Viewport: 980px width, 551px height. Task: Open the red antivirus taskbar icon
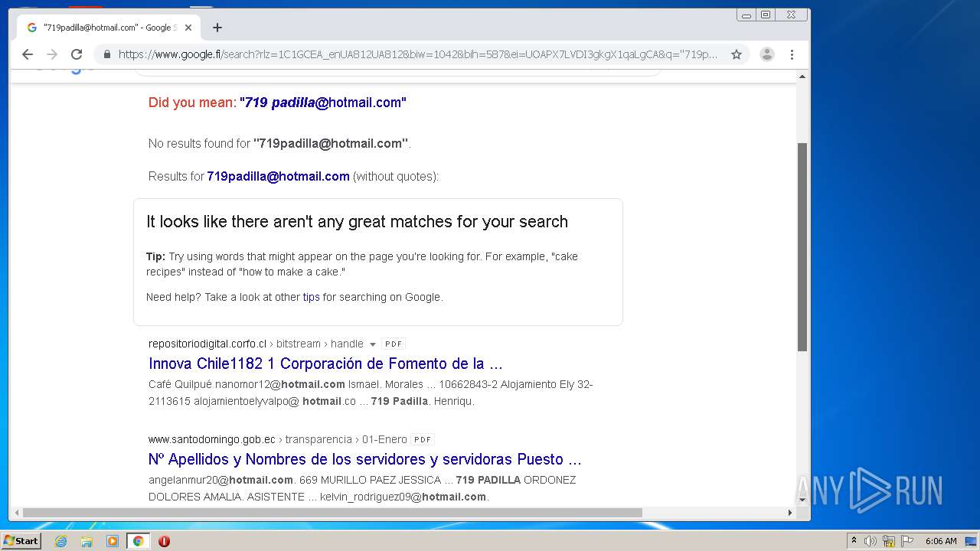[164, 541]
